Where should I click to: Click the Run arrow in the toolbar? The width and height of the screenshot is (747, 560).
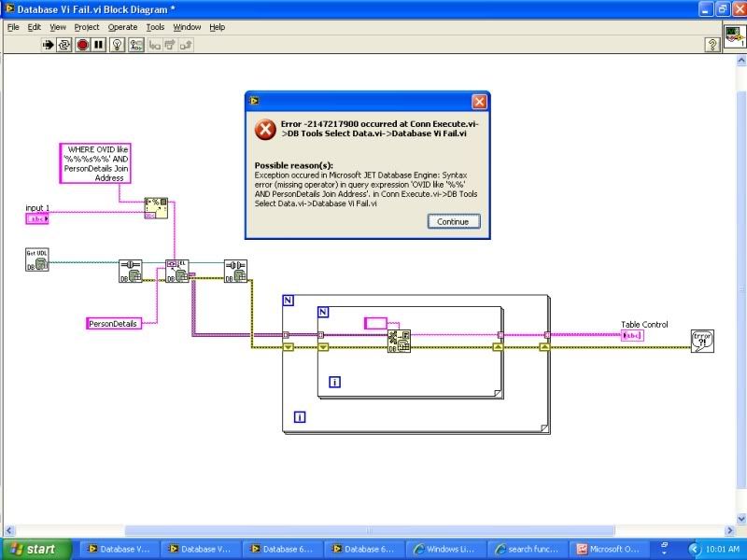[48, 44]
